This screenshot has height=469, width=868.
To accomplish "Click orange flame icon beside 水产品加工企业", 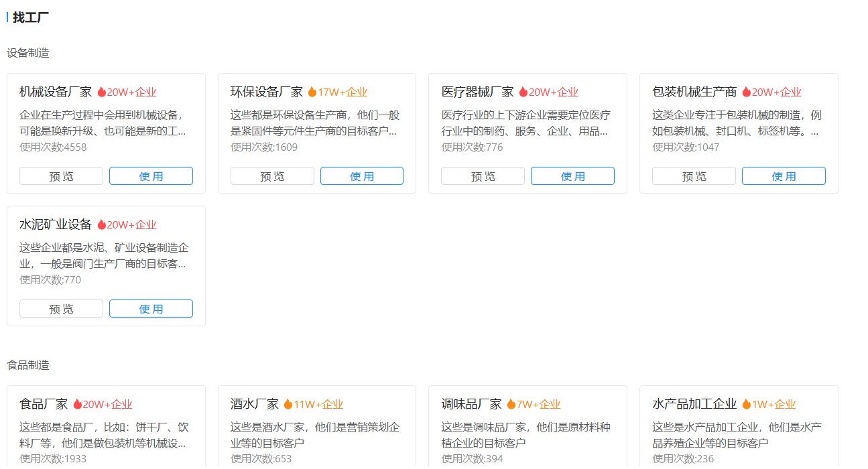I will (x=747, y=404).
